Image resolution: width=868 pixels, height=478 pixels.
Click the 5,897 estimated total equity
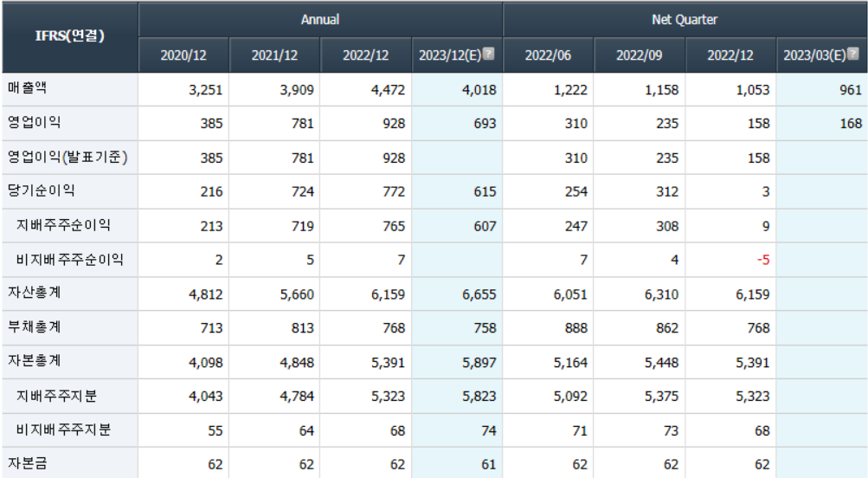click(x=479, y=362)
